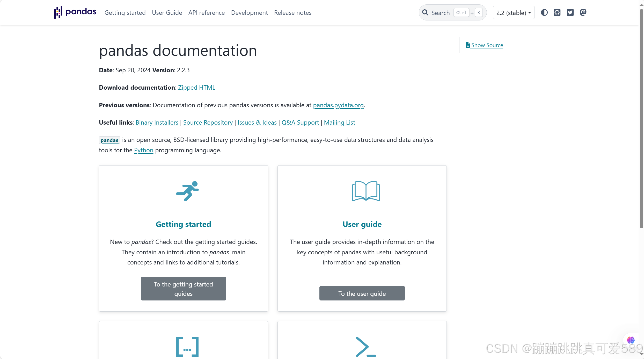Click the square brackets API icon
The width and height of the screenshot is (644, 359).
(187, 347)
